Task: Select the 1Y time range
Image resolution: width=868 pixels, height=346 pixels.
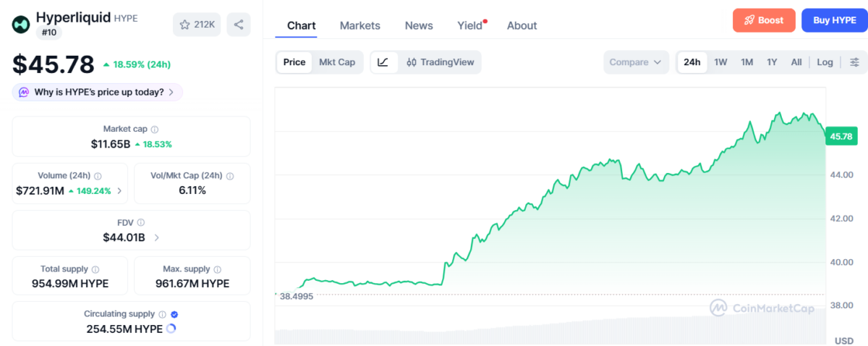Action: point(772,62)
